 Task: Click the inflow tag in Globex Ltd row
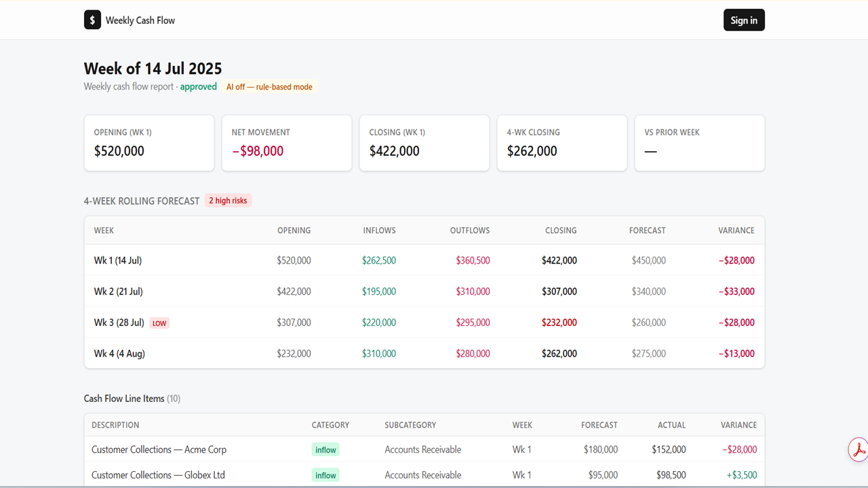click(x=325, y=475)
